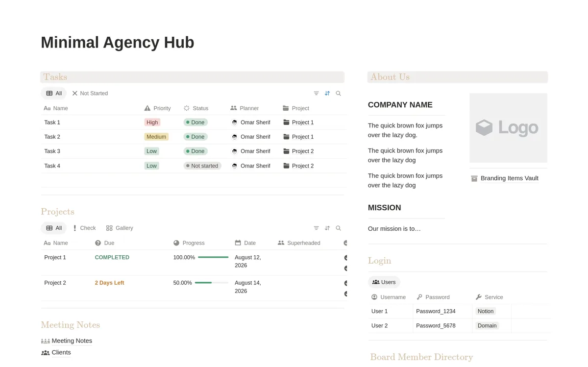588x367 pixels.
Task: Click Task 1's Project 1 folder icon
Action: click(x=286, y=122)
